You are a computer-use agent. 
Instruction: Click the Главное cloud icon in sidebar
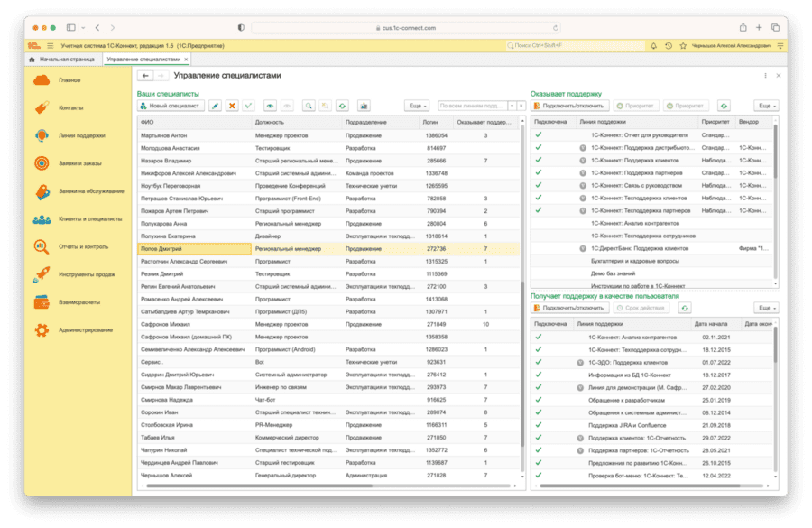(x=42, y=80)
